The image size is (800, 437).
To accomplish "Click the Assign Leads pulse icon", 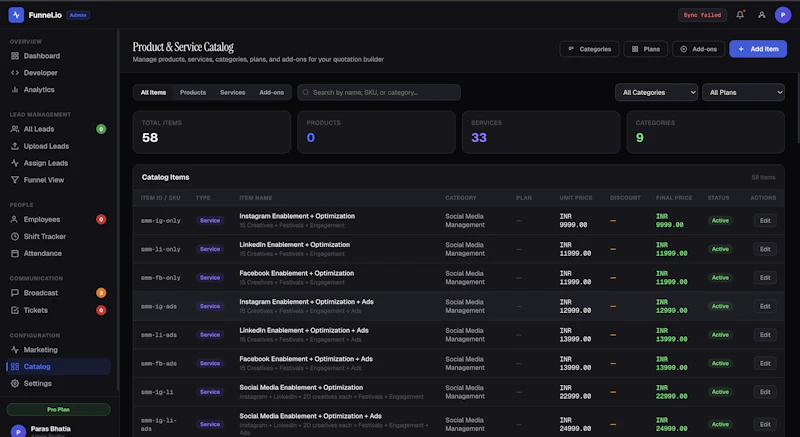I will (15, 163).
